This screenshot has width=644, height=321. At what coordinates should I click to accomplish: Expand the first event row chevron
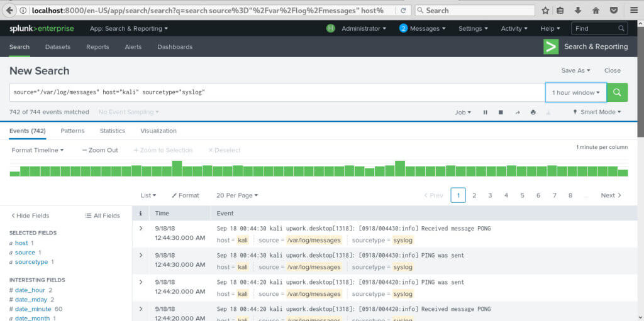[x=141, y=229]
